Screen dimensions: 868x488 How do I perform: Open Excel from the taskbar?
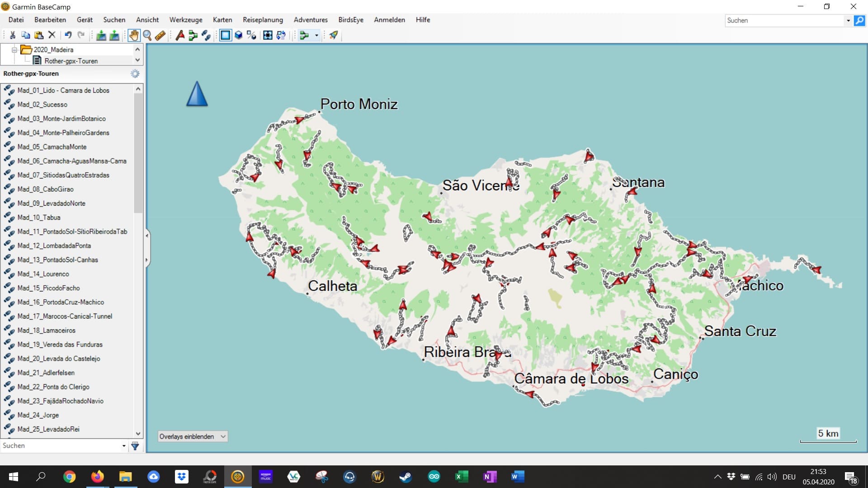[461, 477]
